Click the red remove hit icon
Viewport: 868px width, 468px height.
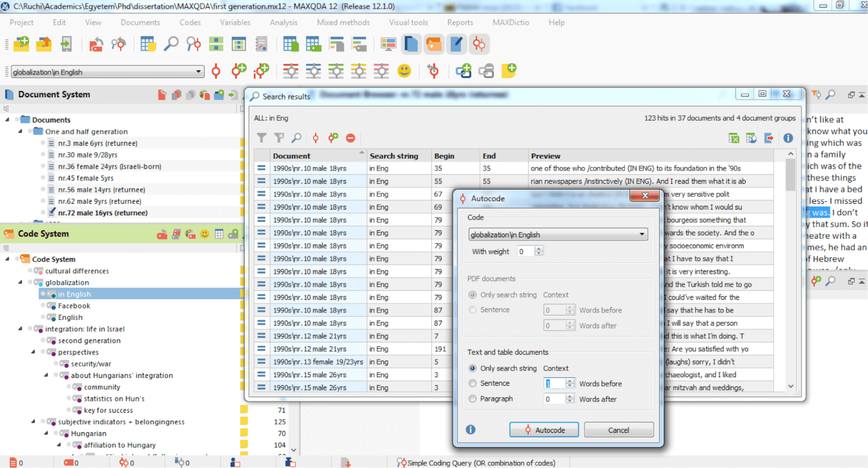tap(351, 138)
